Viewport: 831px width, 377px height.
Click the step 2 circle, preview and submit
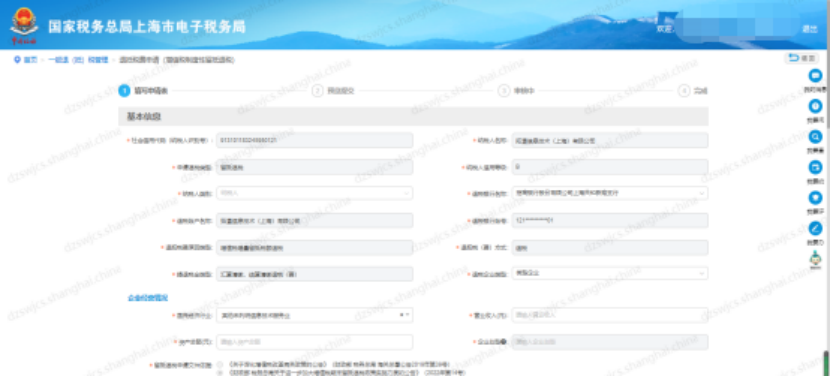point(317,91)
